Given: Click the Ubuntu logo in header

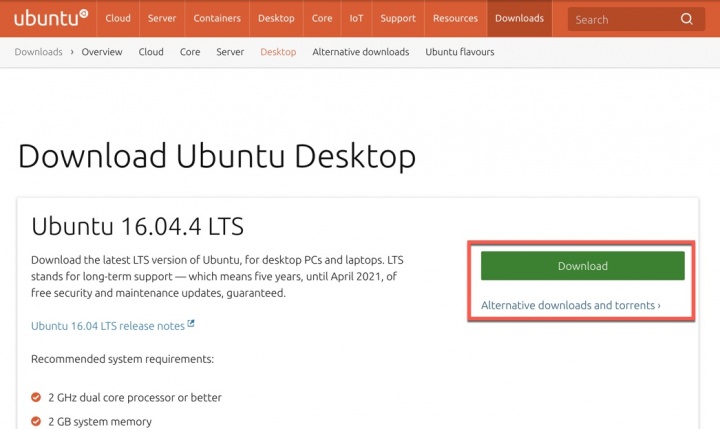Looking at the screenshot, I should click(x=50, y=18).
